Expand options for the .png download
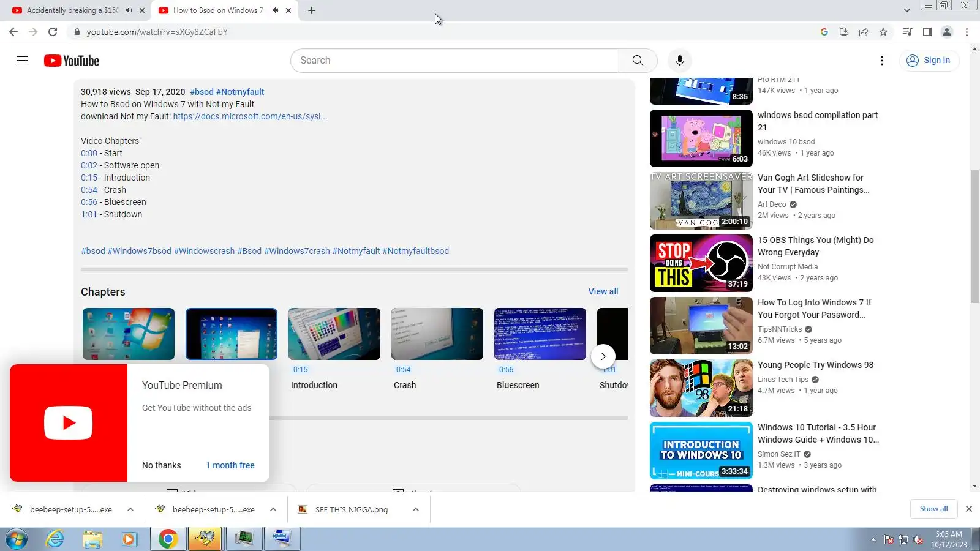 (416, 509)
